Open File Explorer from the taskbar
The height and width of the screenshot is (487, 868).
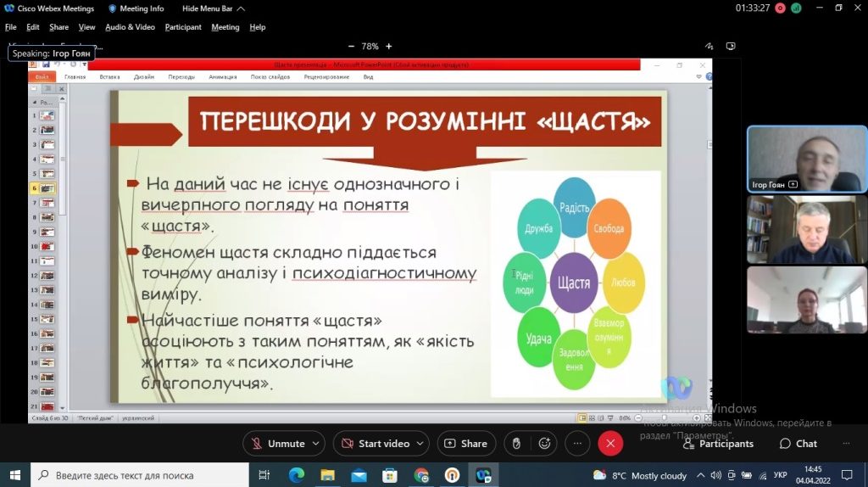(328, 475)
